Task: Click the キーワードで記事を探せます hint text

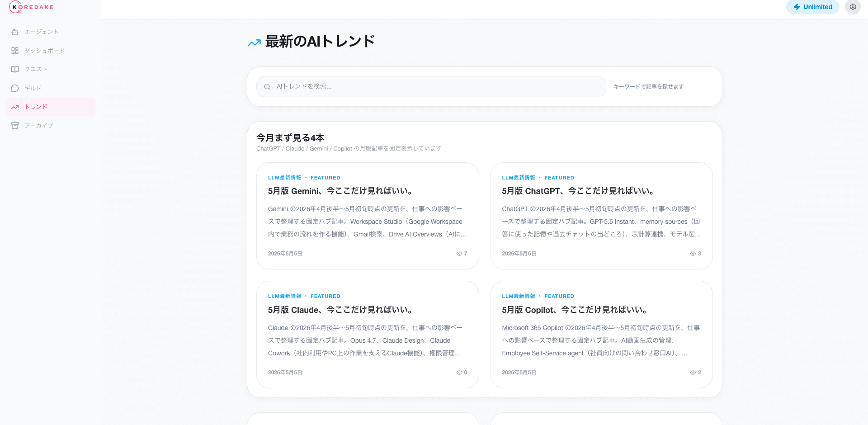Action: [x=648, y=86]
